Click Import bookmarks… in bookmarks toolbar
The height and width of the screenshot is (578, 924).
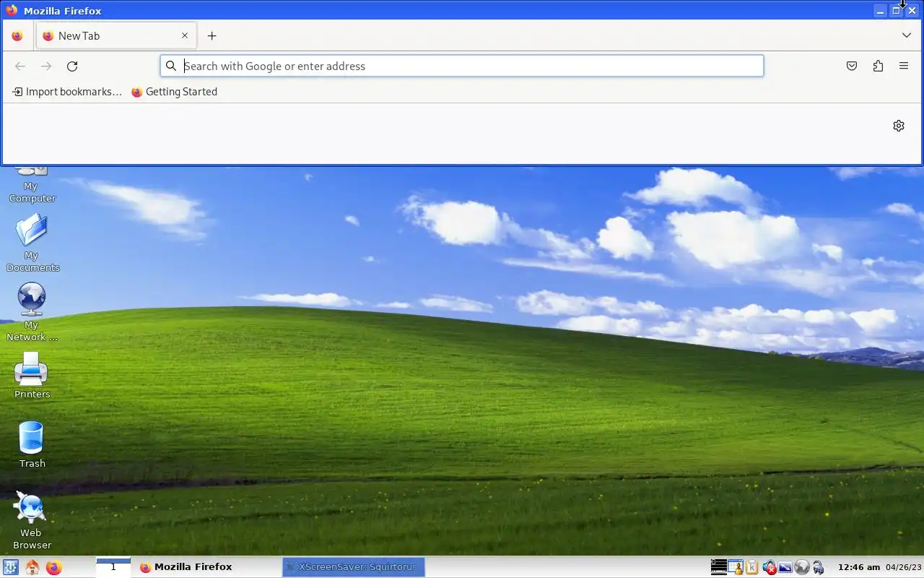(67, 92)
